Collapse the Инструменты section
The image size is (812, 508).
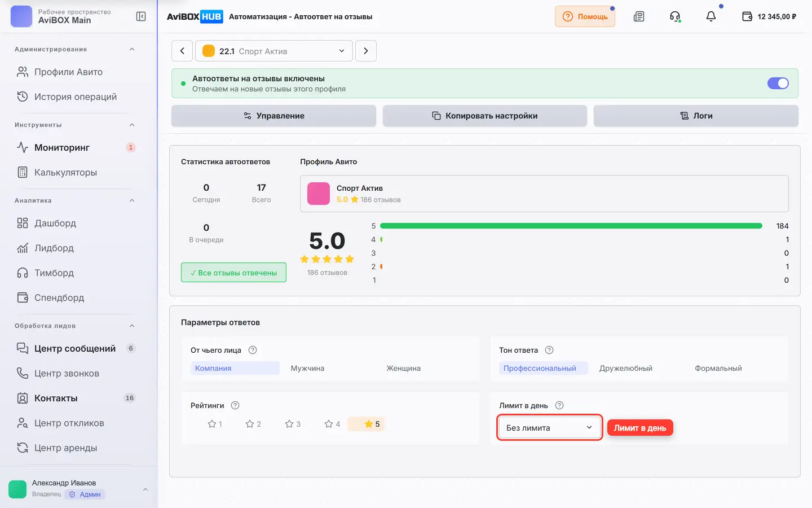point(132,125)
